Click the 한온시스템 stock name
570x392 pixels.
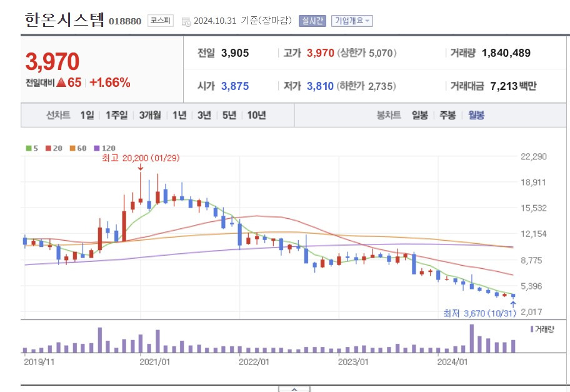point(64,19)
